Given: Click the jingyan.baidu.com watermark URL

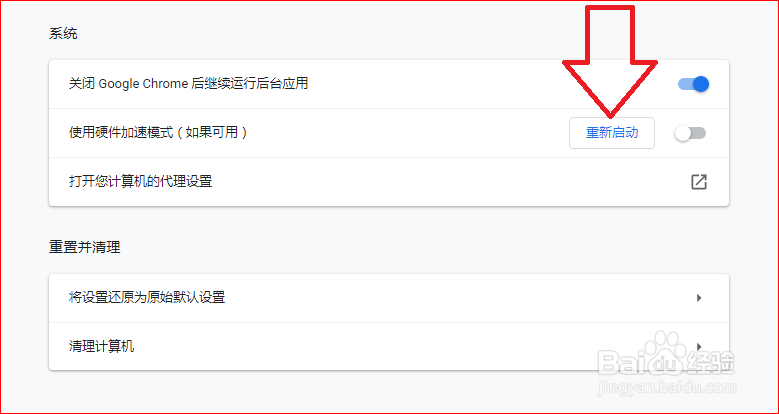Looking at the screenshot, I should pyautogui.click(x=667, y=387).
